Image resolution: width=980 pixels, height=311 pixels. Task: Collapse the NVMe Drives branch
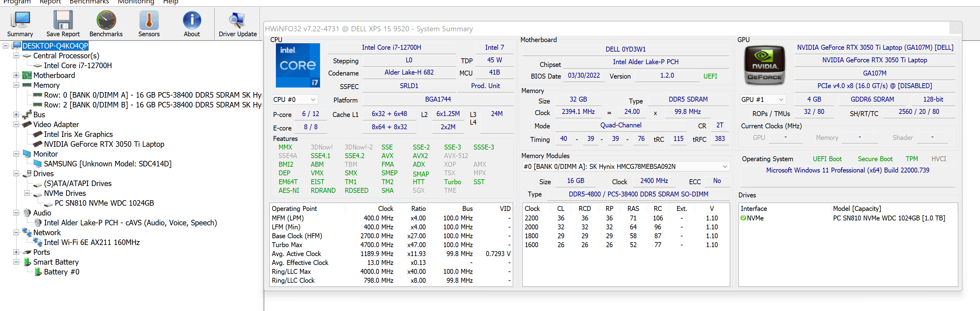(x=27, y=193)
